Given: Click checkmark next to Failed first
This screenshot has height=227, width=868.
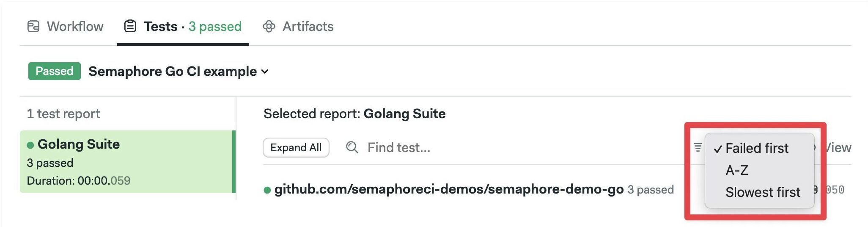Looking at the screenshot, I should click(x=718, y=149).
